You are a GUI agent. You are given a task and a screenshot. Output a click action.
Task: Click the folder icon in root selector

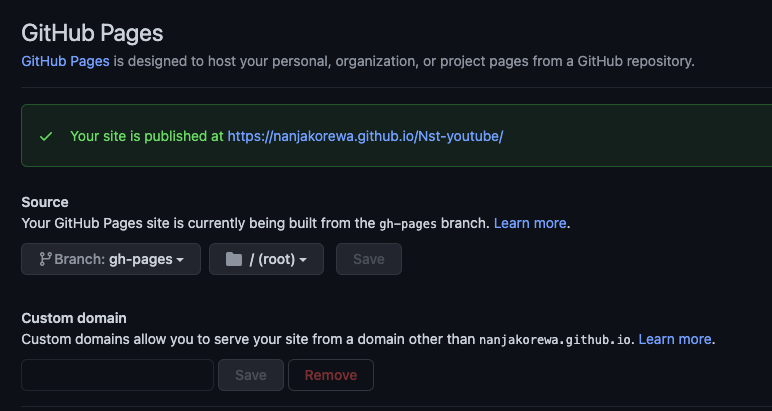coord(234,259)
